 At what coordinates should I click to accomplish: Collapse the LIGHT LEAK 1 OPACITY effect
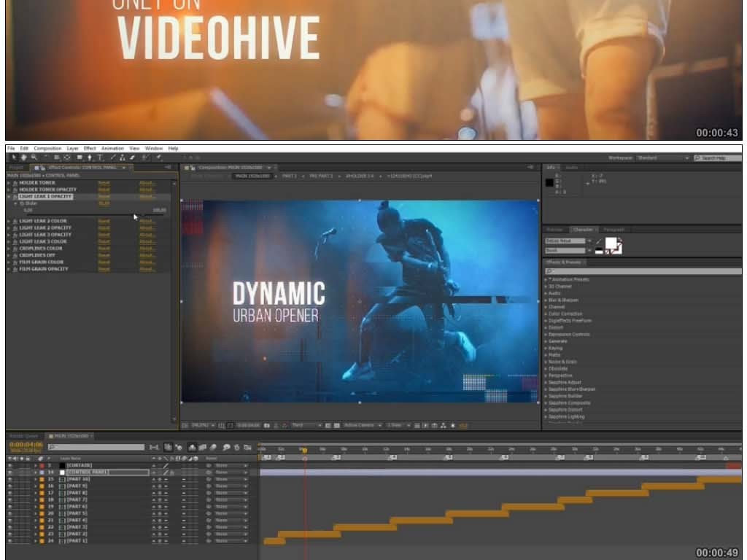point(9,196)
